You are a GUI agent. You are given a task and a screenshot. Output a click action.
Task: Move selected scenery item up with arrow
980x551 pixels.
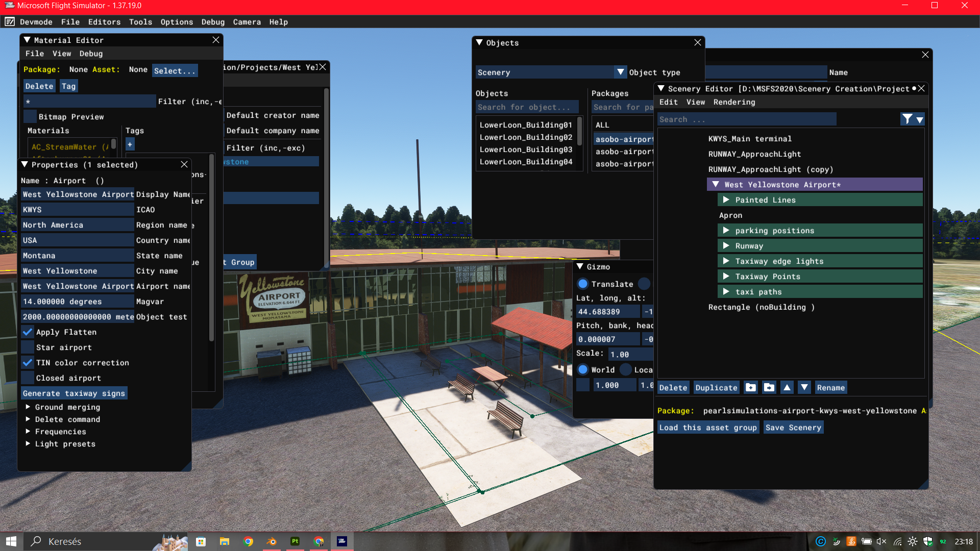[x=787, y=388]
